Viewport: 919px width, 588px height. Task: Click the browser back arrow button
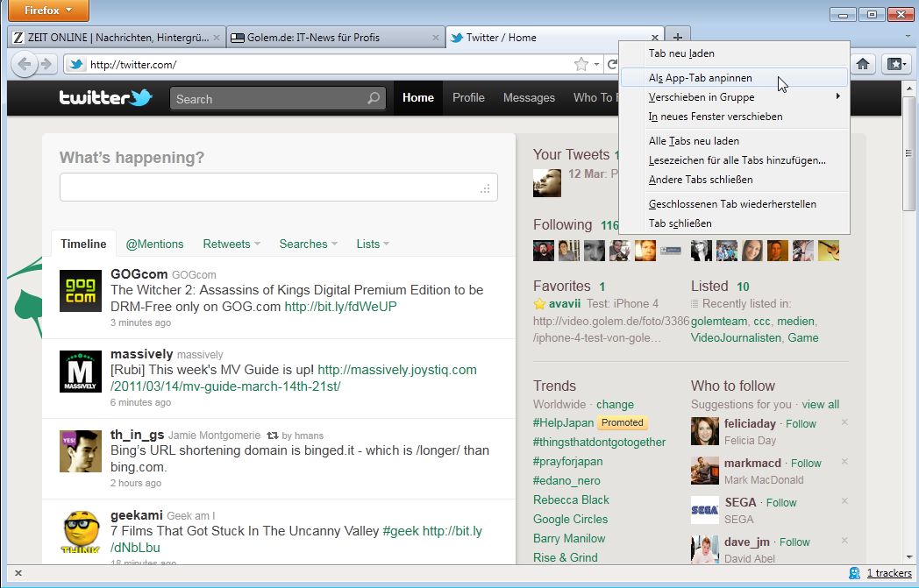[25, 64]
